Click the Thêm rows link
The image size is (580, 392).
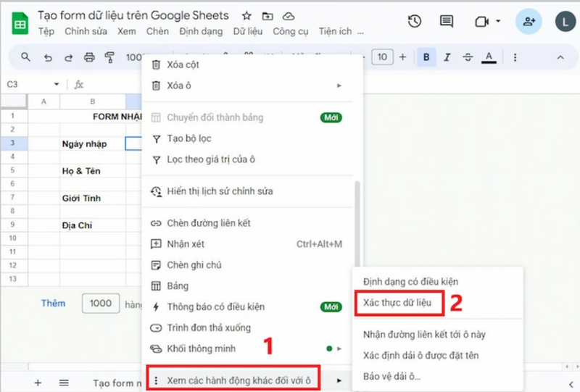click(53, 304)
